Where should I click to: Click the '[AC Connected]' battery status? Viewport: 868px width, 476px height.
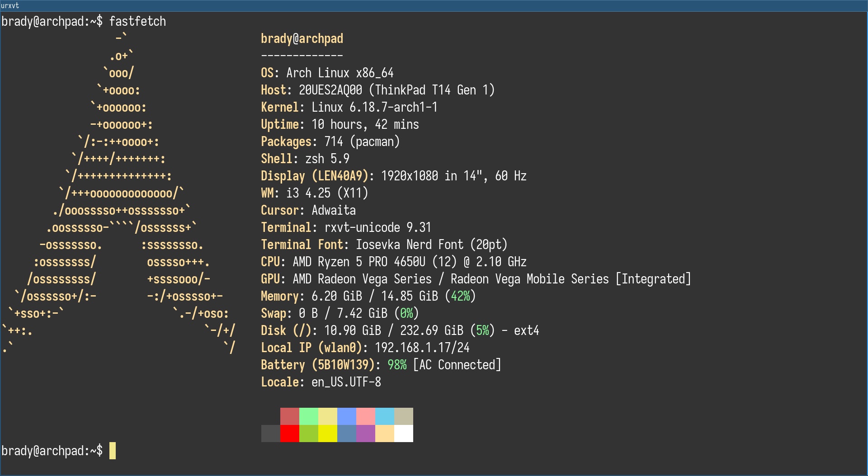point(457,365)
